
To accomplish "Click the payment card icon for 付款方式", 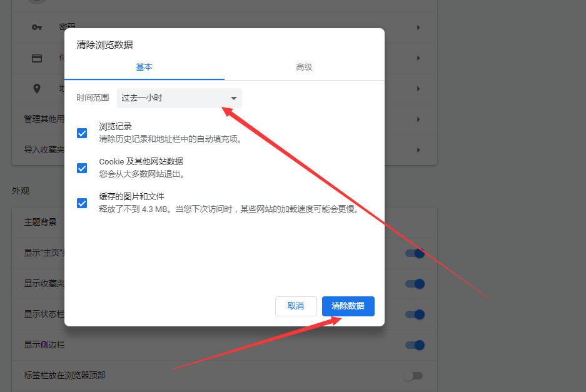I will (36, 58).
